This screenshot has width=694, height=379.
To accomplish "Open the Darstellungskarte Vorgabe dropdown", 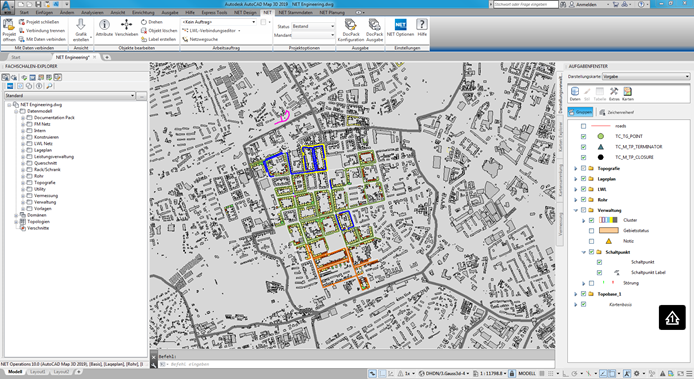I will [646, 77].
